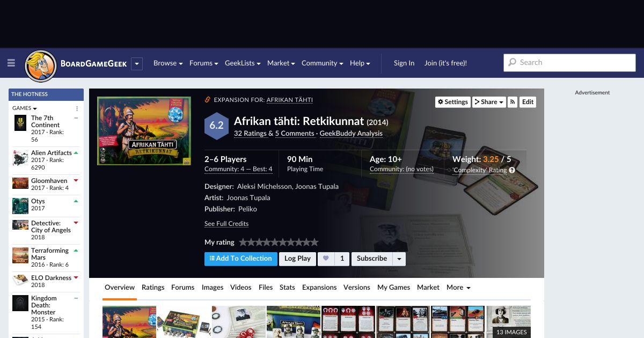The height and width of the screenshot is (338, 644).
Task: Switch to the My Games tab
Action: 393,288
